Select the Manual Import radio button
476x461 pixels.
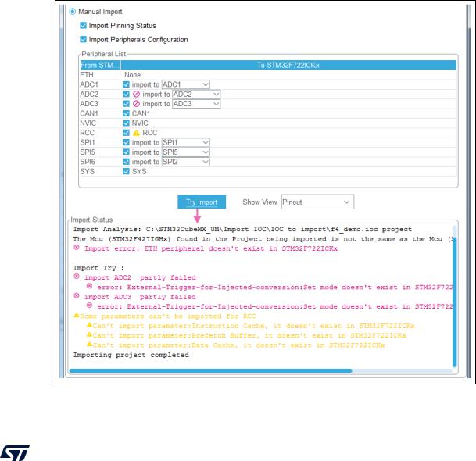72,12
